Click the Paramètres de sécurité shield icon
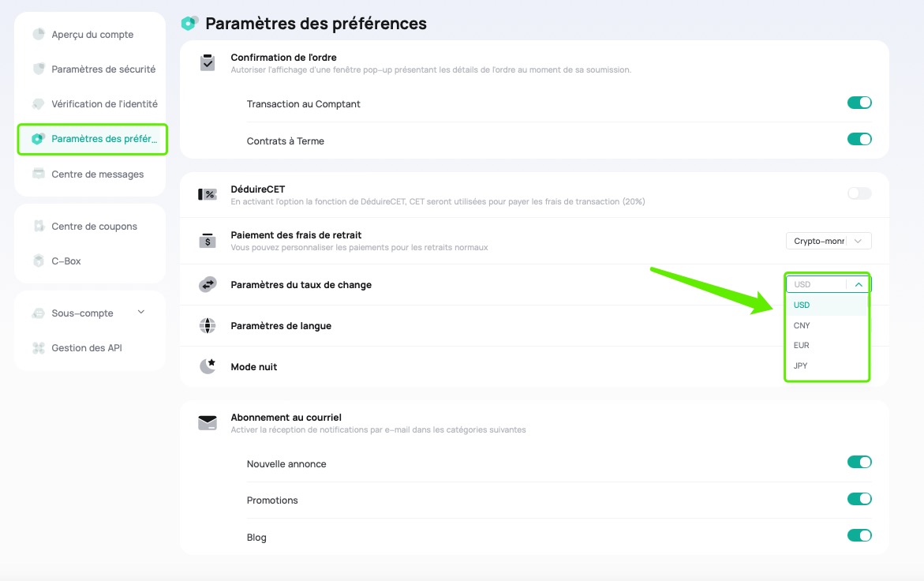Viewport: 924px width, 581px height. pyautogui.click(x=39, y=69)
